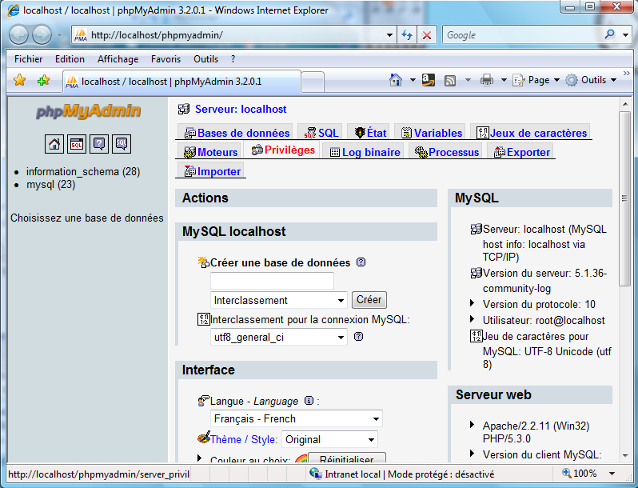Click the help icon beside Créer une base

(x=361, y=262)
